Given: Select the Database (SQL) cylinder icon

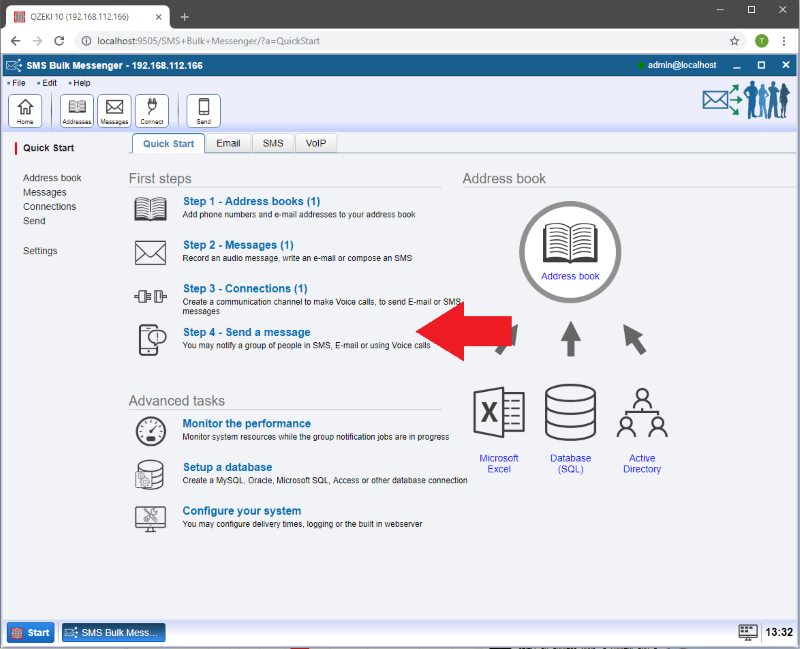Looking at the screenshot, I should [570, 414].
